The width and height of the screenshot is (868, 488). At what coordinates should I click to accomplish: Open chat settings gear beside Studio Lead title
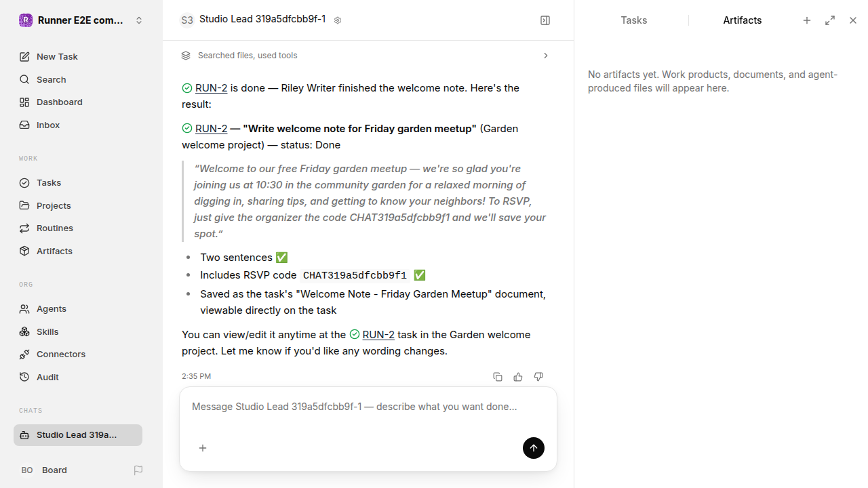click(x=338, y=20)
